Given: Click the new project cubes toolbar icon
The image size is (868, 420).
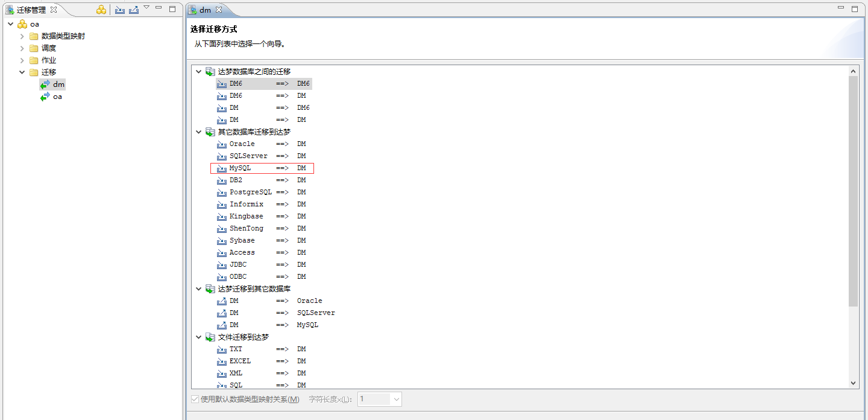Looking at the screenshot, I should point(101,10).
